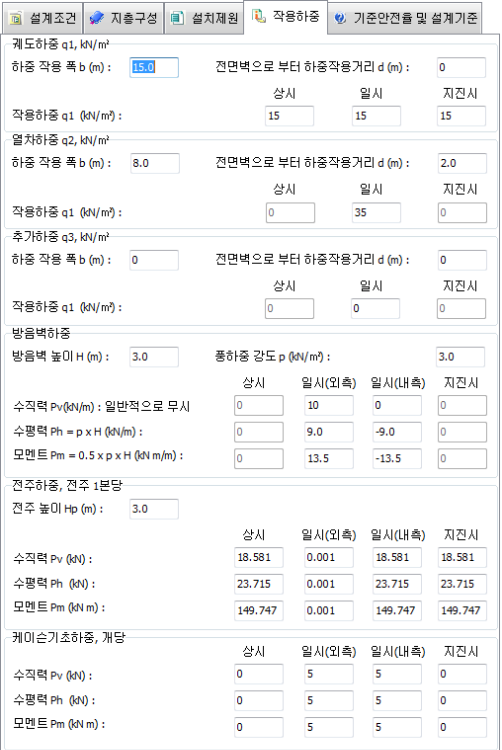The image size is (502, 750).
Task: Click the 기준안전율 및 설계기준 help icon
Action: 340,19
